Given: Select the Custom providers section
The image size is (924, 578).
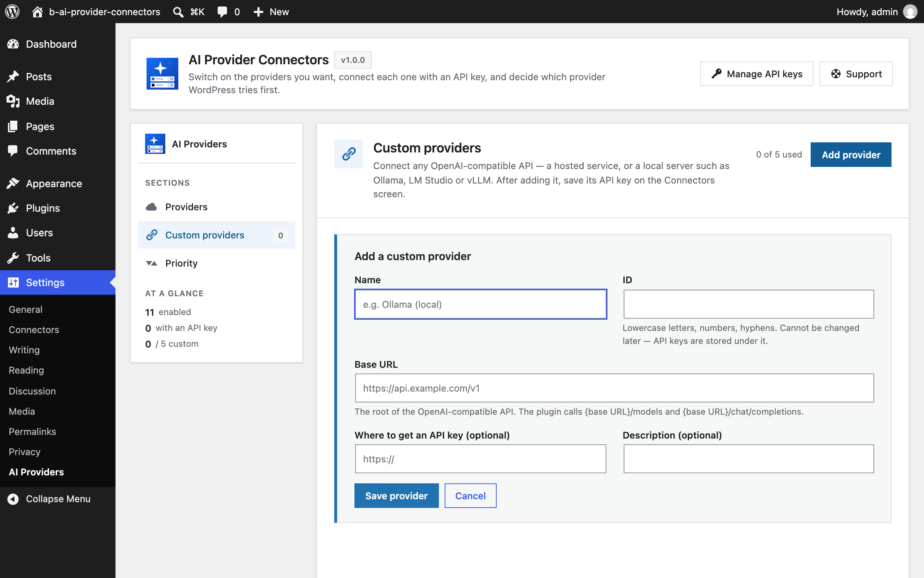Looking at the screenshot, I should (217, 235).
